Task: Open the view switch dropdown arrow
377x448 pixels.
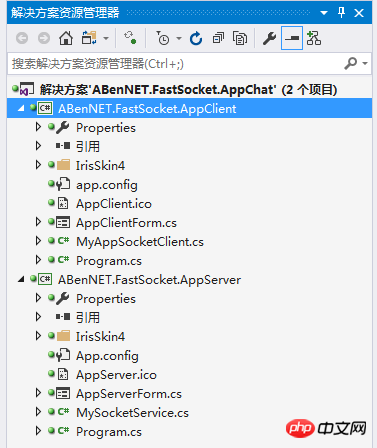Action: click(106, 39)
